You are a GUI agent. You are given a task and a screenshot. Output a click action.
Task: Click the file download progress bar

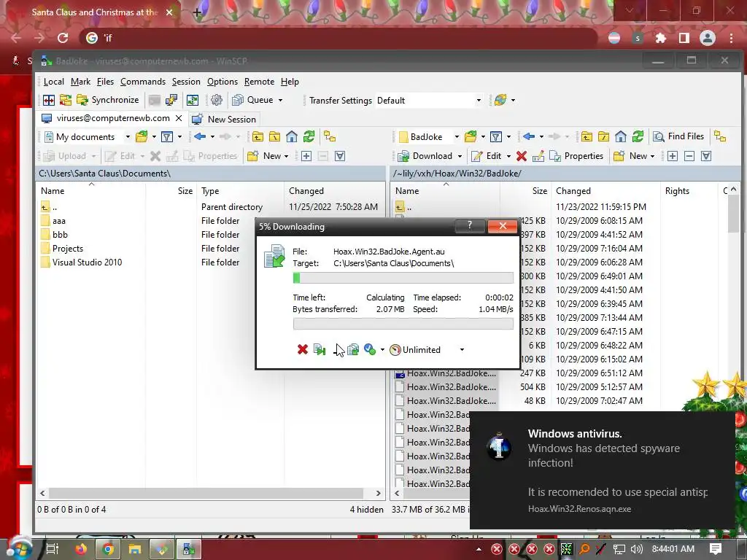click(403, 278)
